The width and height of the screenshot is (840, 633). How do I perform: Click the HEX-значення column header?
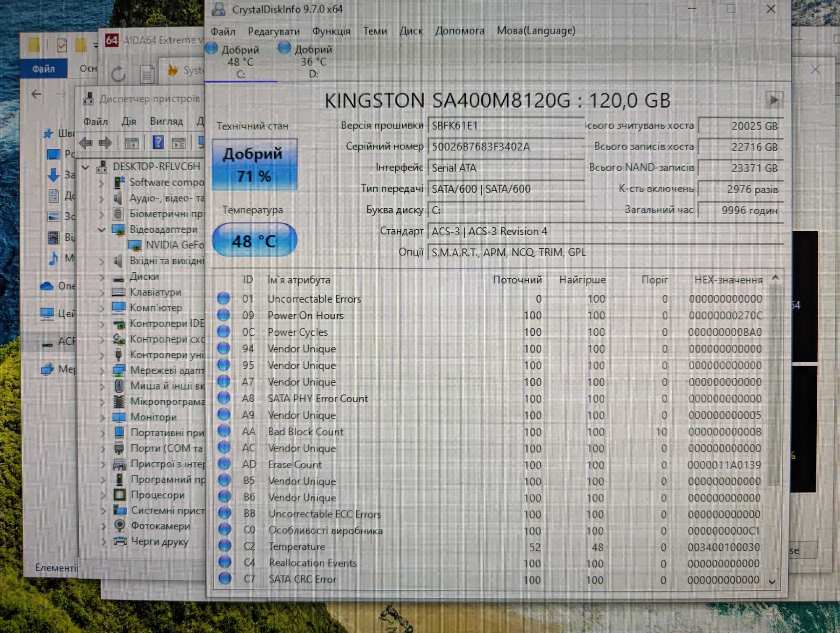point(728,280)
